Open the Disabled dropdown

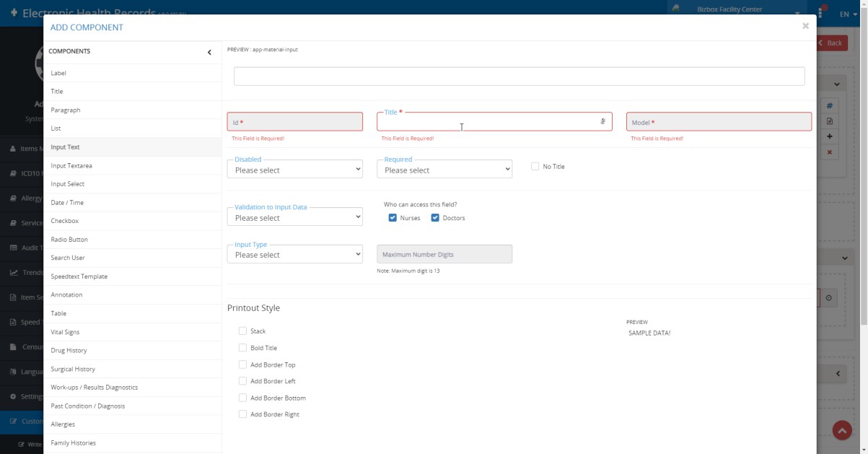(294, 170)
